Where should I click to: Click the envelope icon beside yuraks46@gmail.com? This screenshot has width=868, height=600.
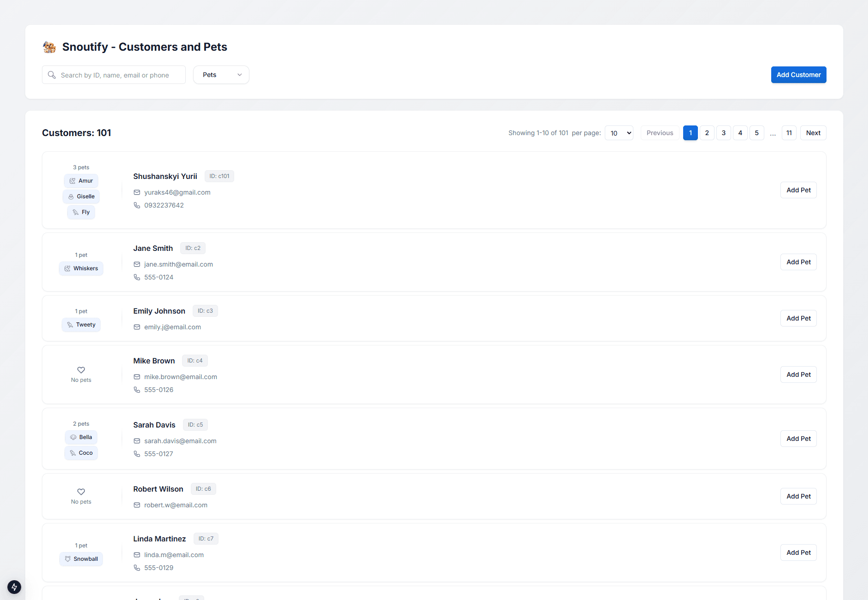click(137, 192)
